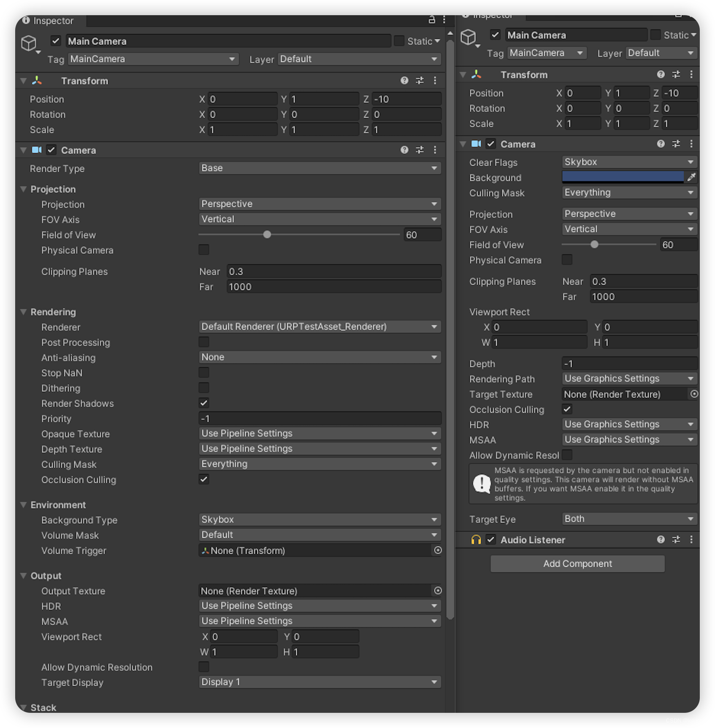Pick Background color using the eyedropper icon
Screen dimensions: 715x728
point(691,177)
